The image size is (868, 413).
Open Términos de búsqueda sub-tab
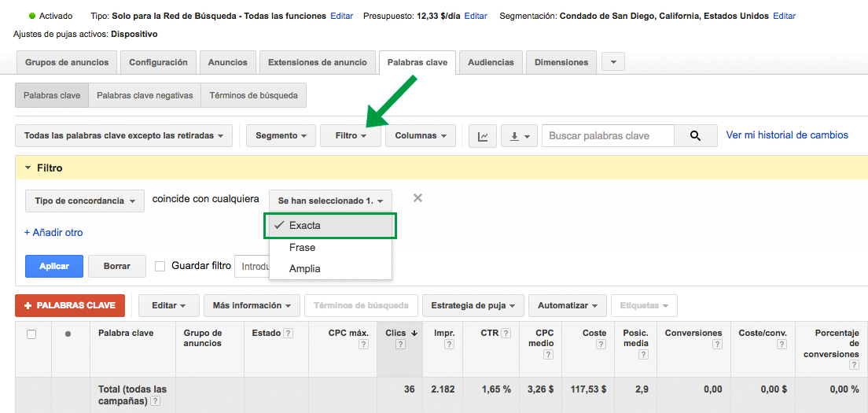click(253, 95)
